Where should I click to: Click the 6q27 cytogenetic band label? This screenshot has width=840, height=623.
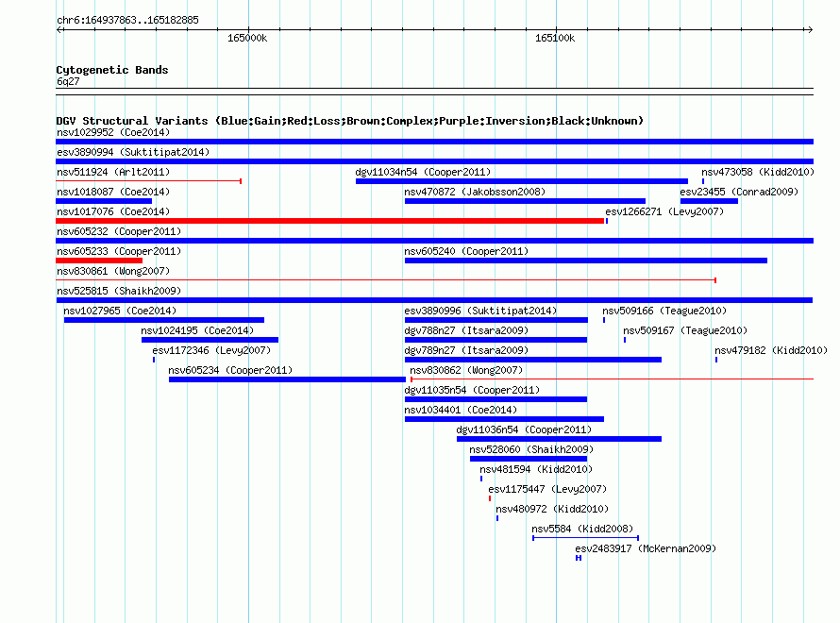(x=68, y=81)
